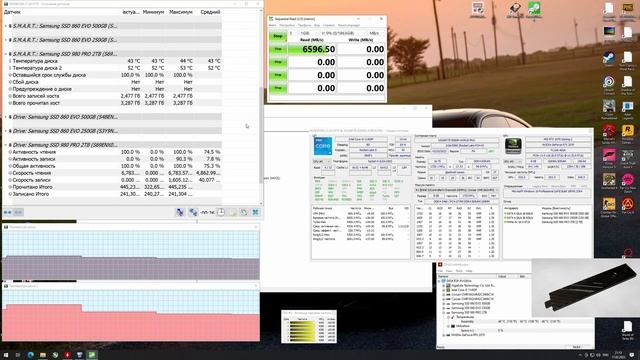The width and height of the screenshot is (640, 360).
Task: Expand Drive: Samsung SSD 860 EVO 250GB group
Action: coord(6,131)
